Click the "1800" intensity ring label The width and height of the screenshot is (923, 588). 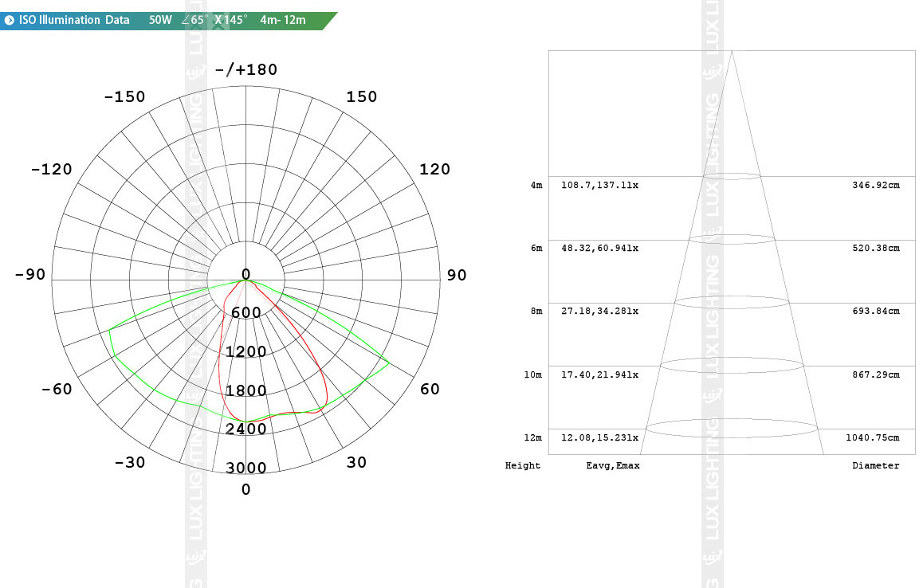click(x=246, y=391)
